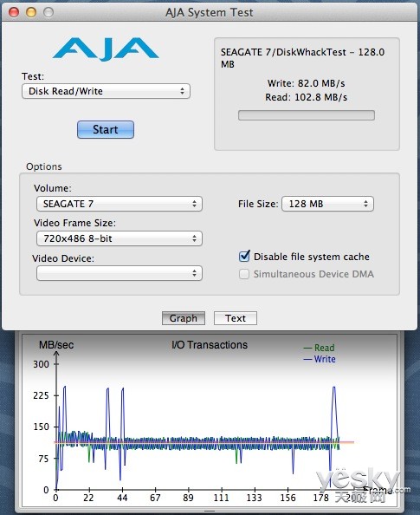This screenshot has width=420, height=515.
Task: Click the 156 frame label on the graph axis
Action: 288,498
